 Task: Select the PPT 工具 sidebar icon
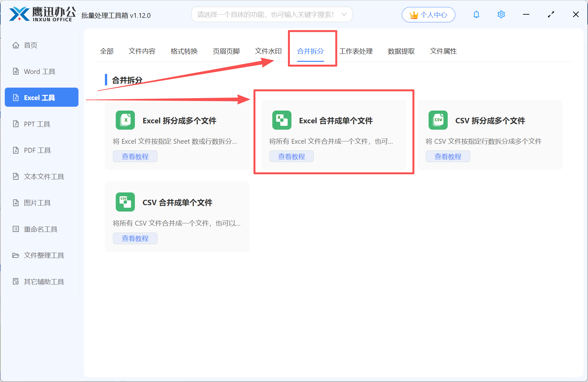pos(36,124)
